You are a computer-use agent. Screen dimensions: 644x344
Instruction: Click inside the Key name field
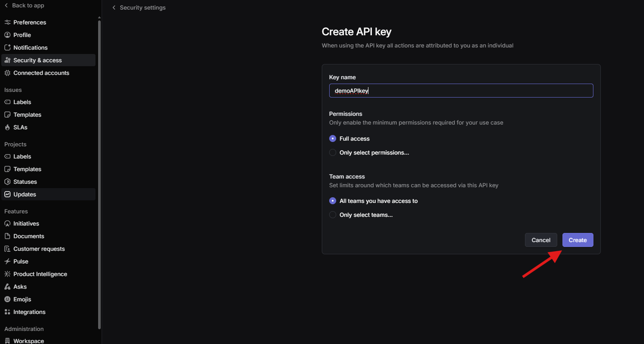(461, 91)
